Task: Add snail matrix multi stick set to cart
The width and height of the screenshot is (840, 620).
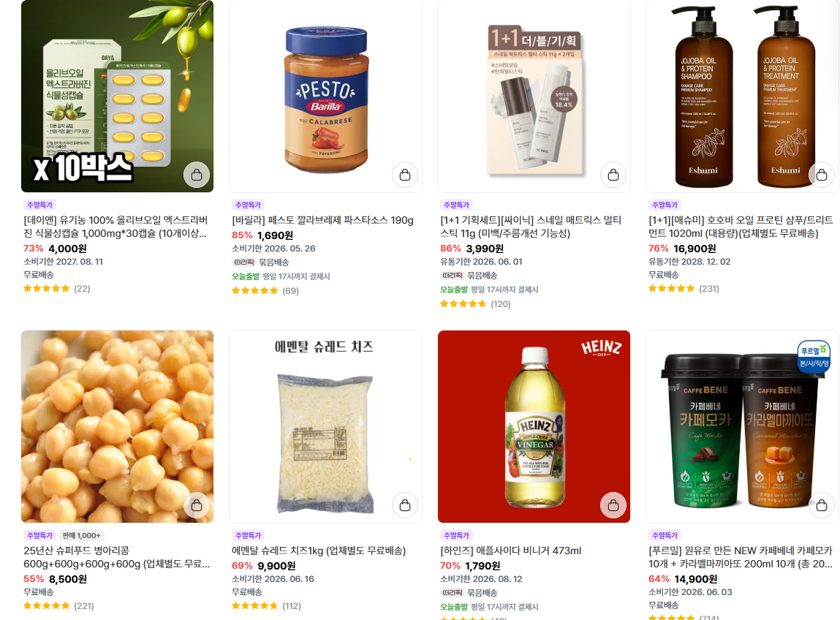Action: click(613, 175)
